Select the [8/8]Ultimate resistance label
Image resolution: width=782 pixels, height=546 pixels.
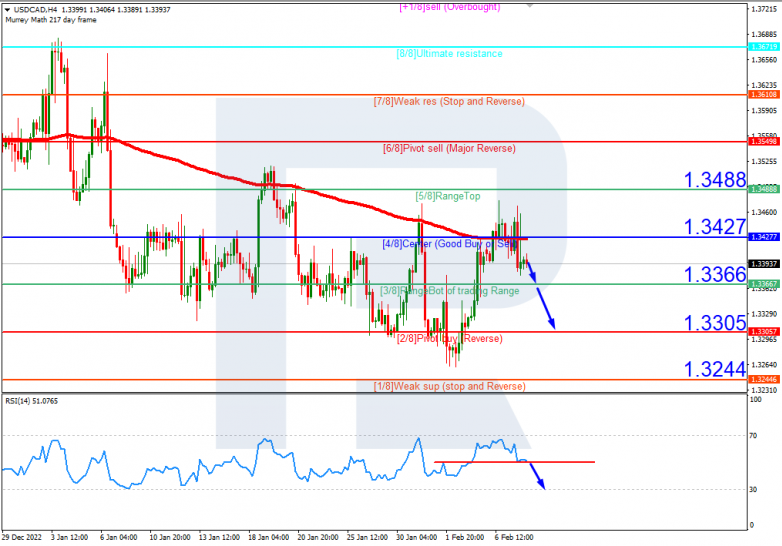[449, 54]
